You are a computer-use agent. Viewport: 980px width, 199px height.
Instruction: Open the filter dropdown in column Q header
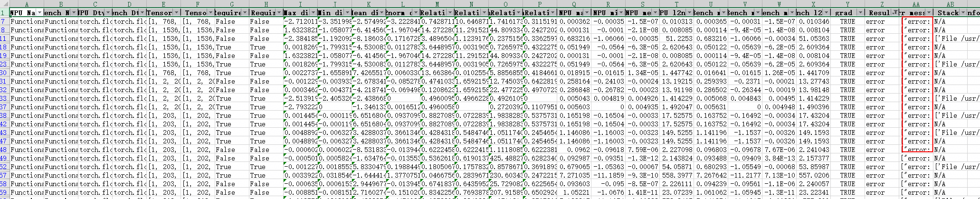click(587, 12)
